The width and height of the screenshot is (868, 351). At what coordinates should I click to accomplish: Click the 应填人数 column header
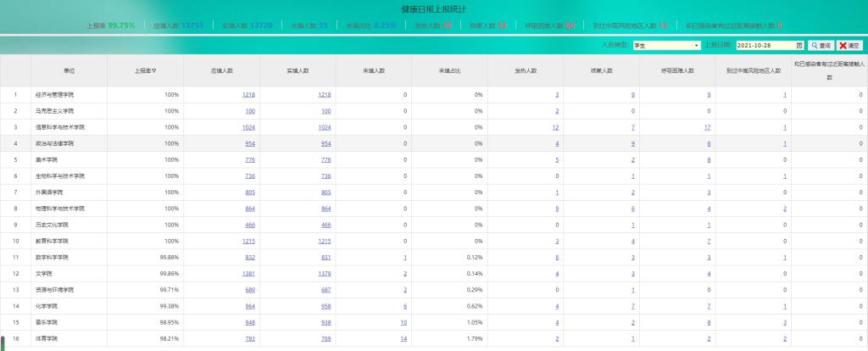(x=221, y=70)
